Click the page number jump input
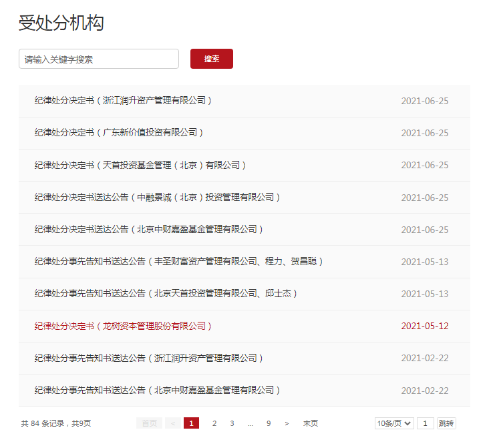This screenshot has height=448, width=489. click(425, 423)
